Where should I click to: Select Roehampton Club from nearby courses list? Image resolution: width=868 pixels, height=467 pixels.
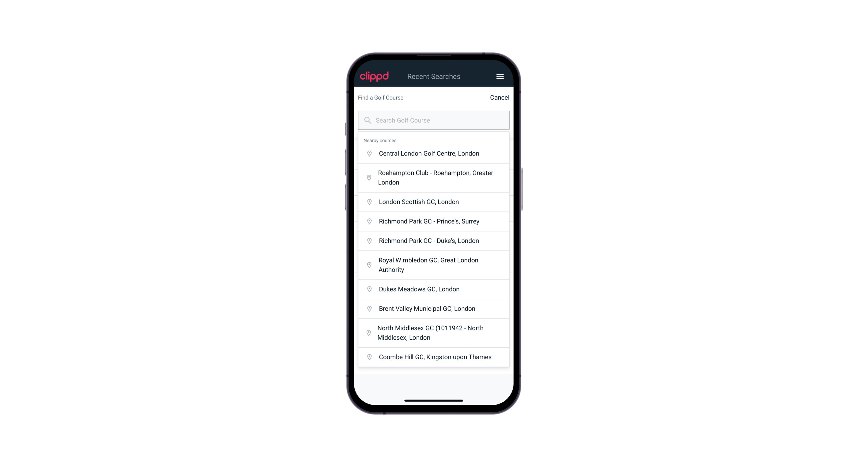pyautogui.click(x=434, y=178)
